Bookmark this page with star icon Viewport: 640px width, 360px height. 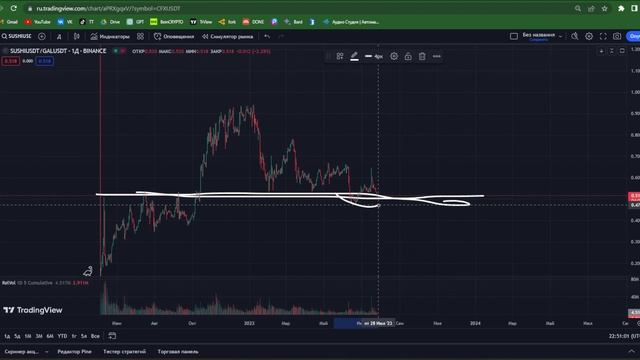604,8
